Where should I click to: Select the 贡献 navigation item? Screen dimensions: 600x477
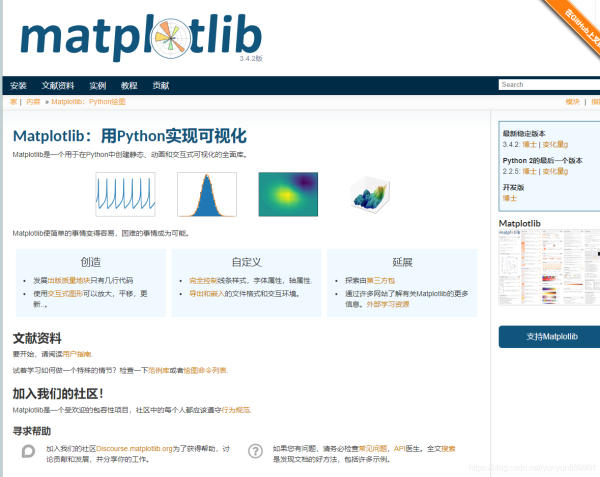point(161,86)
